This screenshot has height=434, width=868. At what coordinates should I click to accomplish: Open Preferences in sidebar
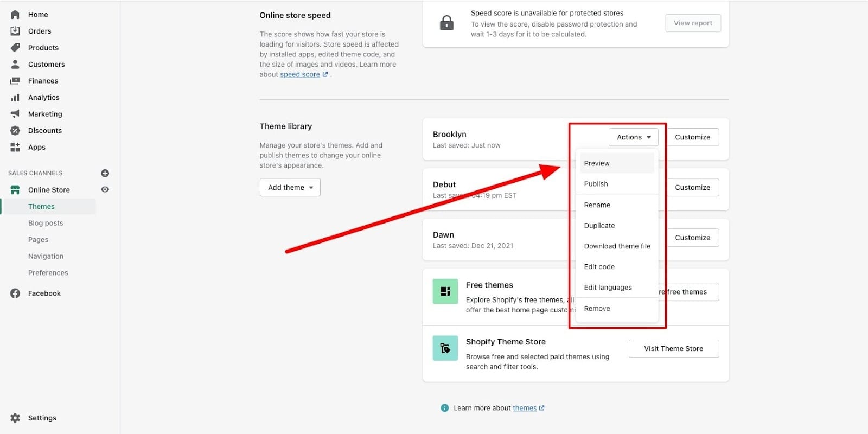pyautogui.click(x=48, y=273)
